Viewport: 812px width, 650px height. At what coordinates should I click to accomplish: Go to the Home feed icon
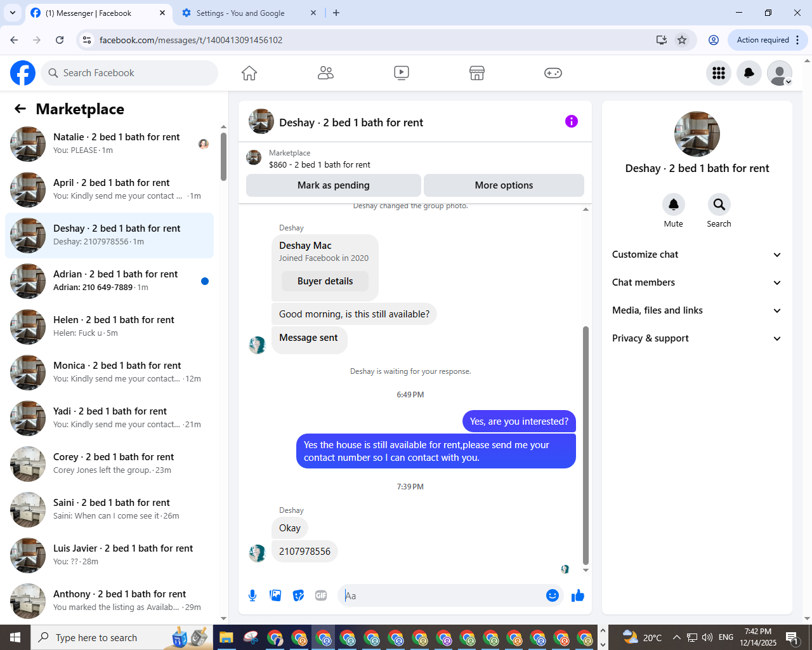(249, 73)
